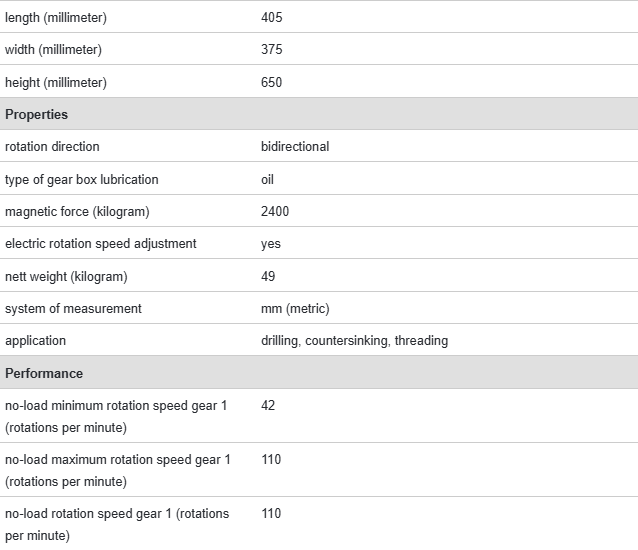
Task: Select the no-load maximum rotation speed label
Action: point(117,470)
